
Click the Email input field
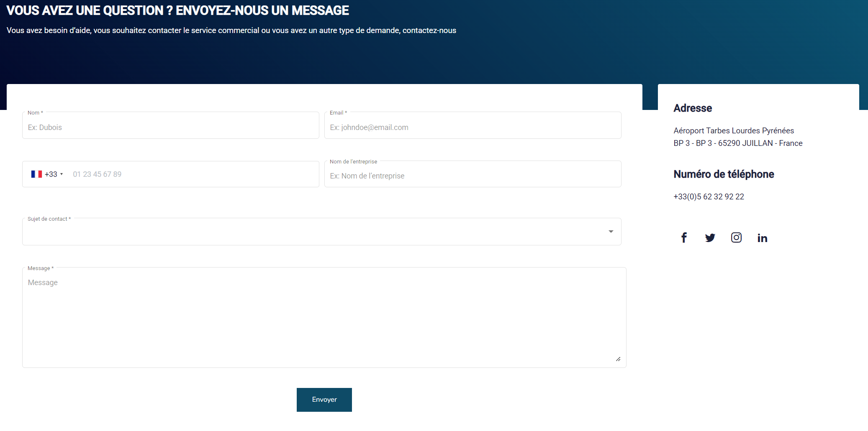pos(472,128)
